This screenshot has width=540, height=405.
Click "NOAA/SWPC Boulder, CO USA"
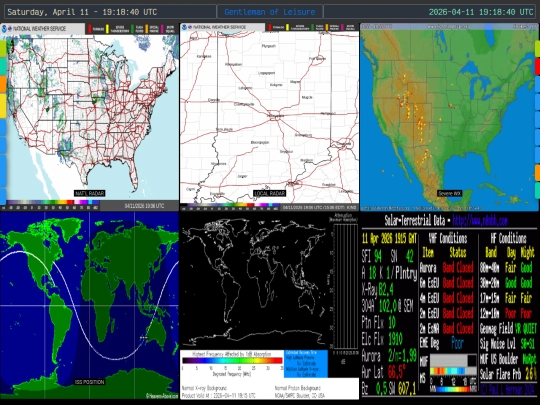coord(300,395)
